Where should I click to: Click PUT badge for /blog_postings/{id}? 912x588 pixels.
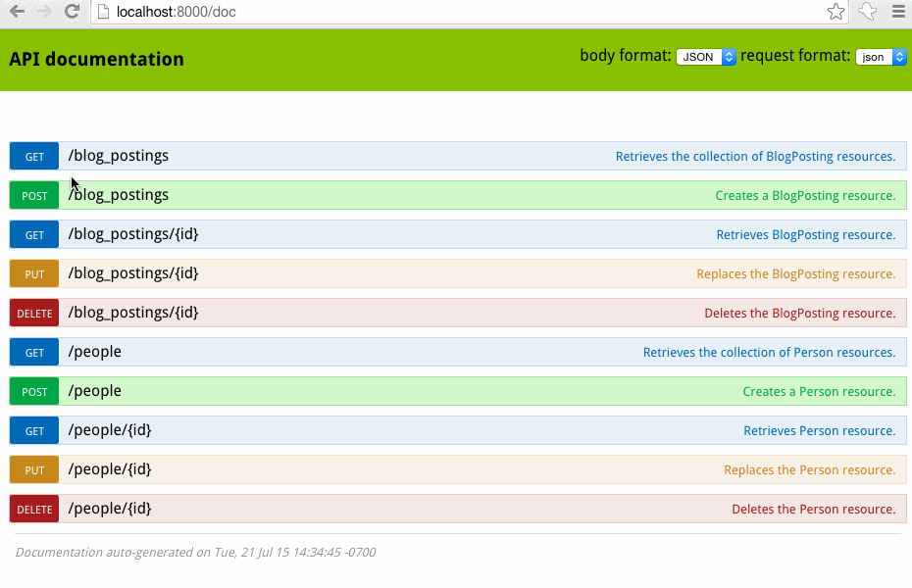click(x=34, y=273)
